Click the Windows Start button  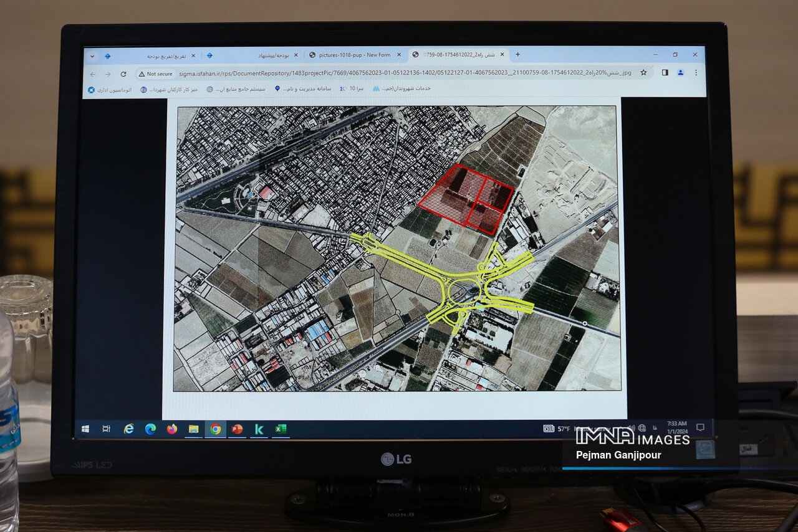point(85,429)
